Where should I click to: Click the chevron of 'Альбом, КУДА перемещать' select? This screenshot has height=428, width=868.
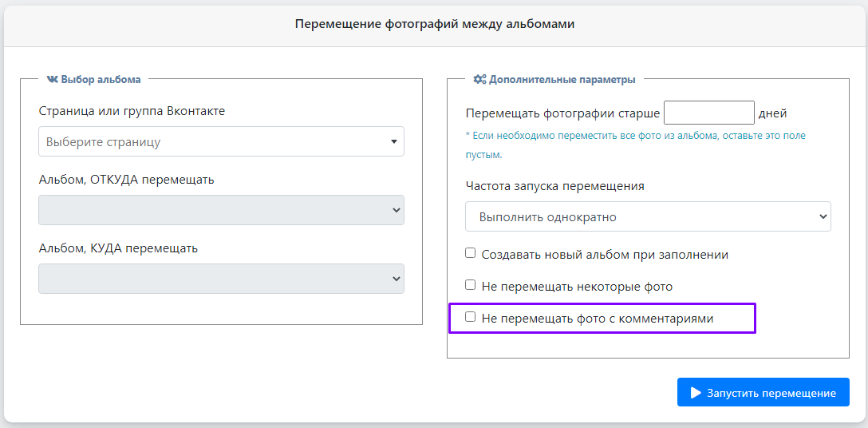[x=396, y=279]
